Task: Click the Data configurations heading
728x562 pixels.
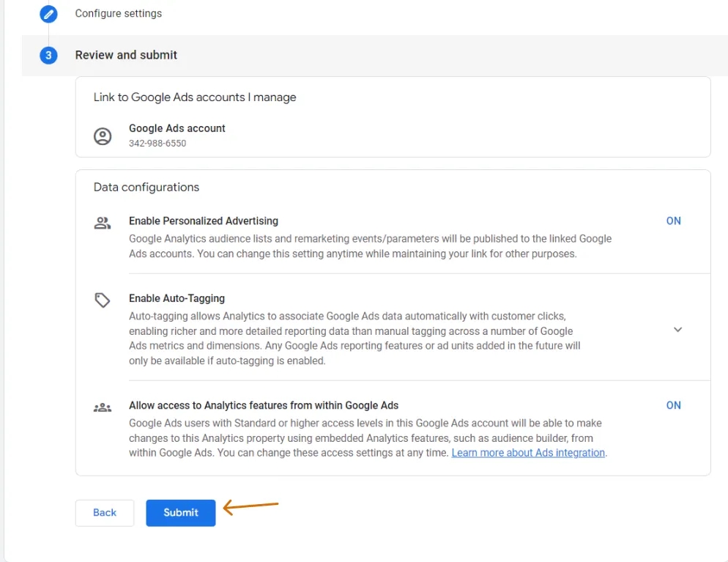Action: [x=146, y=187]
